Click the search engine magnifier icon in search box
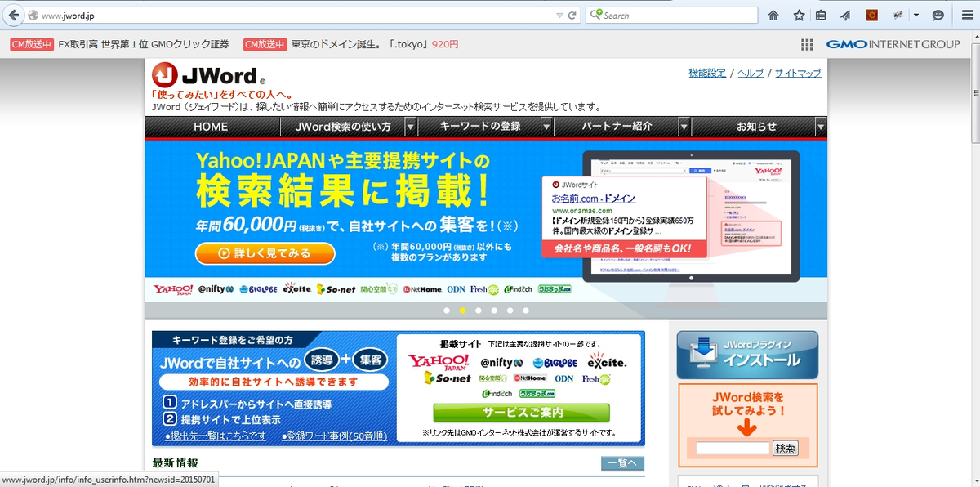The height and width of the screenshot is (487, 980). [x=595, y=15]
